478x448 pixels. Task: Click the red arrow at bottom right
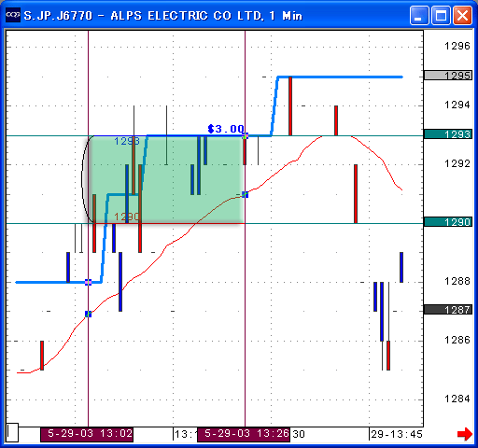[x=465, y=434]
